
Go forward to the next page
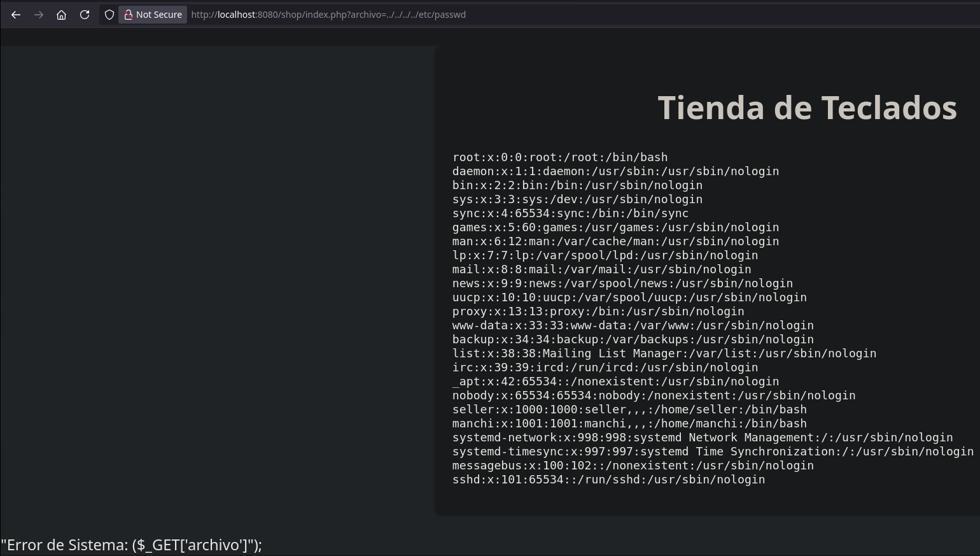[39, 15]
